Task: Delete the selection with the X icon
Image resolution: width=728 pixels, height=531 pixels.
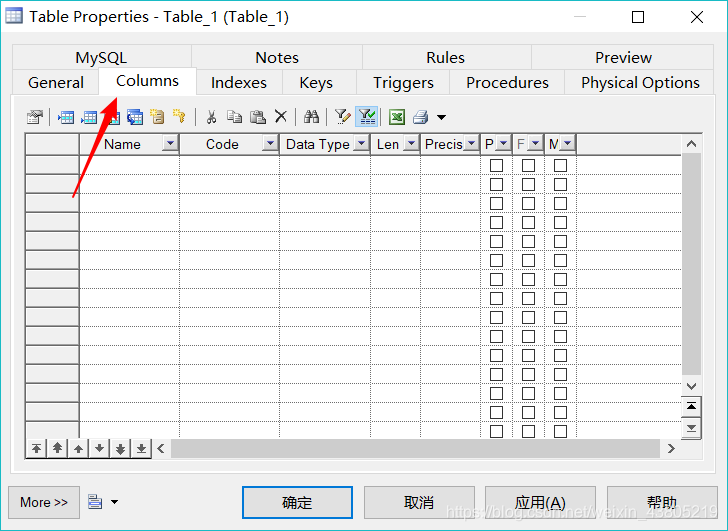Action: tap(280, 117)
